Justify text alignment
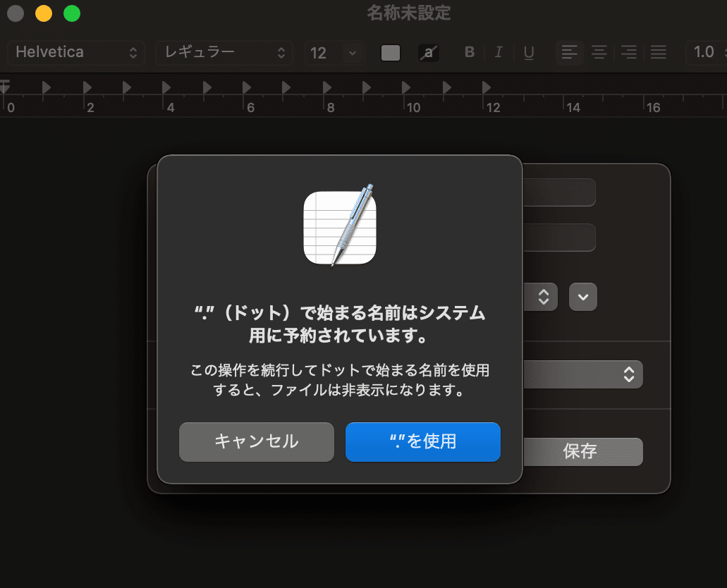 click(659, 52)
